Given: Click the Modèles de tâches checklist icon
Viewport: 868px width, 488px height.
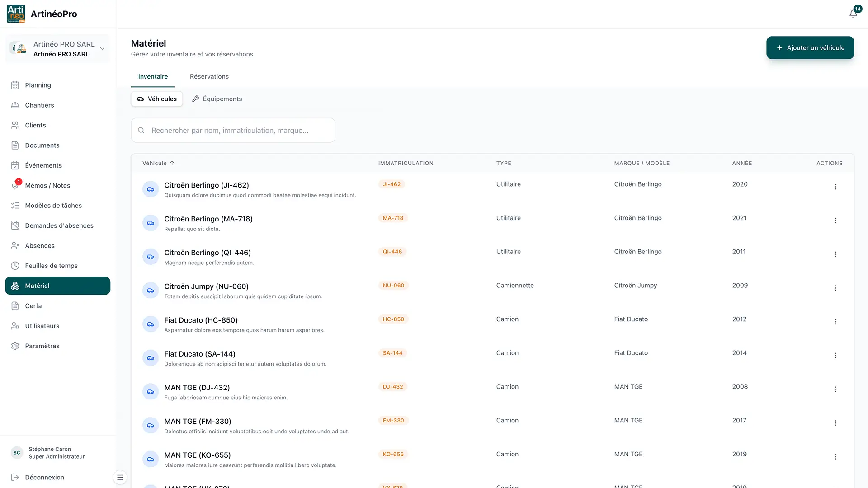Looking at the screenshot, I should 15,206.
